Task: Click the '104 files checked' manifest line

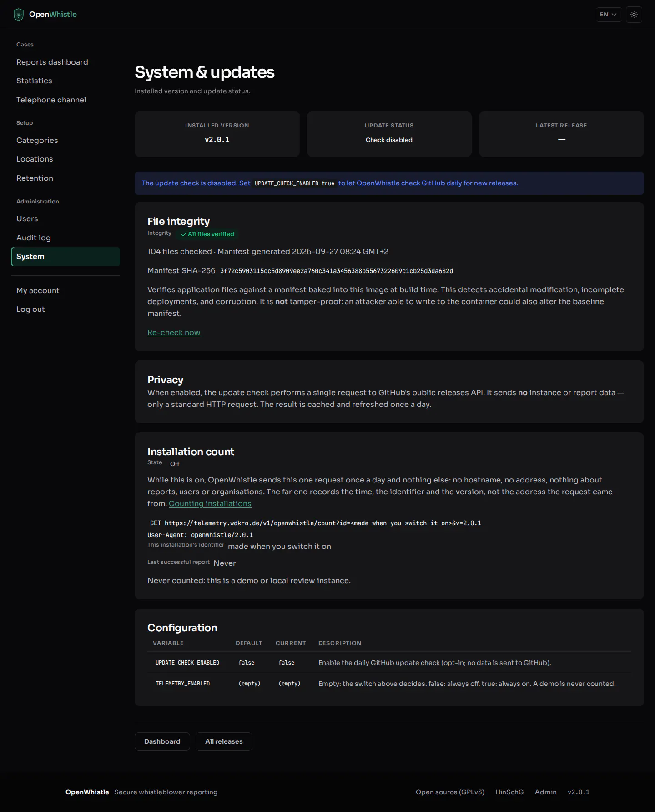Action: [x=268, y=251]
